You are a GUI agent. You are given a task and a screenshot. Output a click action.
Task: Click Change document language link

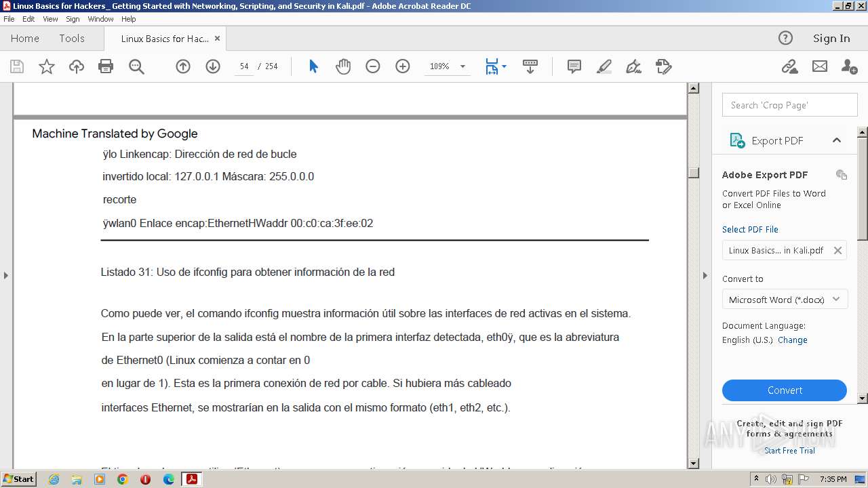coord(792,340)
